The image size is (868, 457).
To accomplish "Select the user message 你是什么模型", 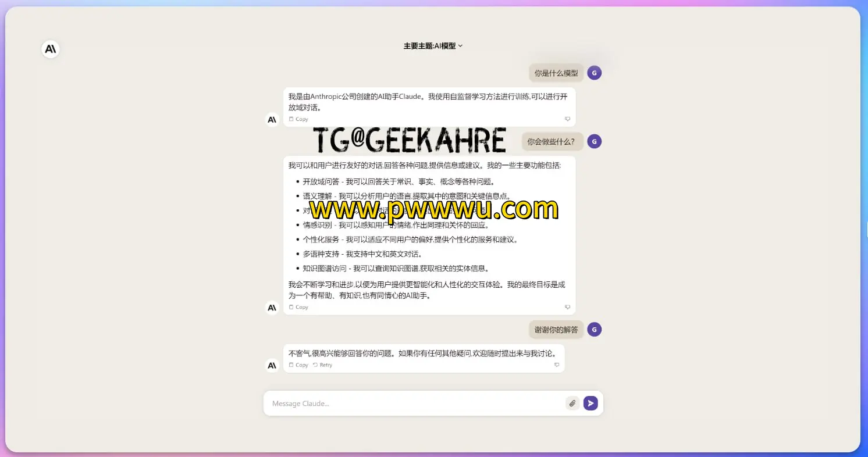I will coord(556,73).
